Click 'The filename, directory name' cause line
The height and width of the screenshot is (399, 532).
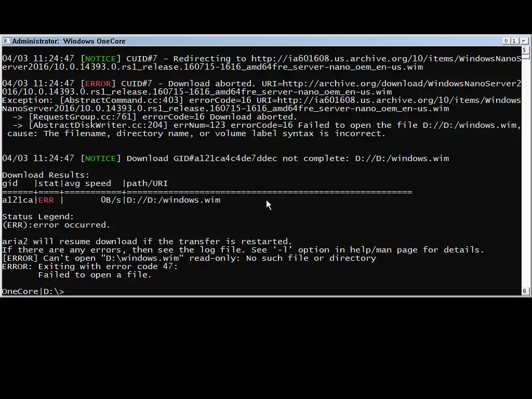(196, 134)
